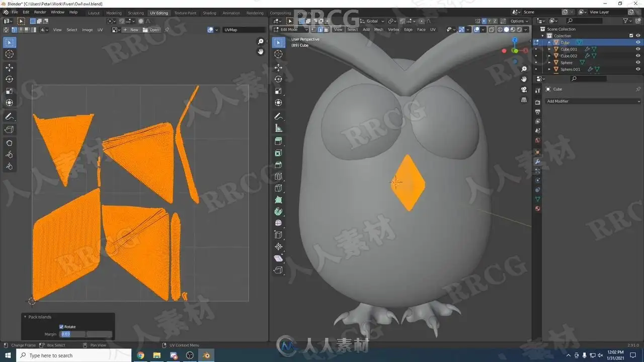Select the Bevel tool in 3D viewport
The height and width of the screenshot is (362, 644).
click(x=279, y=165)
